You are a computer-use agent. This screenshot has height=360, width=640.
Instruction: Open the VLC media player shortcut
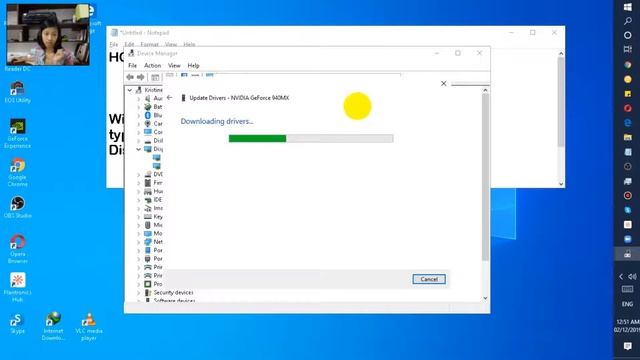(x=89, y=326)
